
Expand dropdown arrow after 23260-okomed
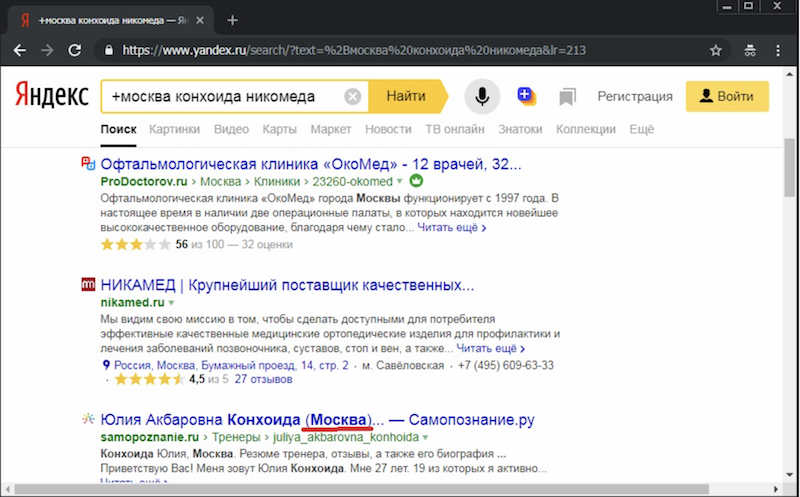point(399,182)
